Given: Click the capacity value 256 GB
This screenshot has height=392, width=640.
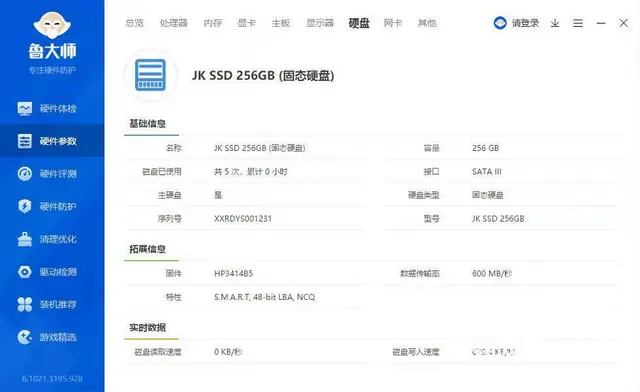Looking at the screenshot, I should click(x=485, y=148).
